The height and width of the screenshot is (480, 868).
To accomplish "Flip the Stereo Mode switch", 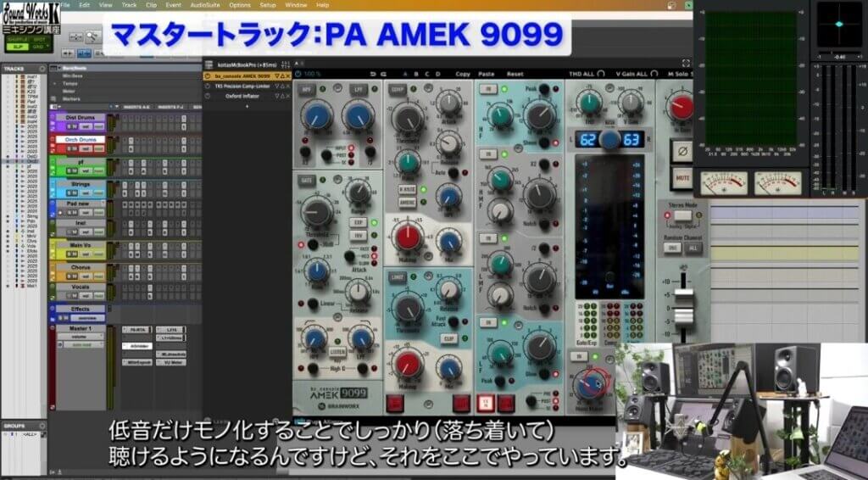I will pos(682,215).
